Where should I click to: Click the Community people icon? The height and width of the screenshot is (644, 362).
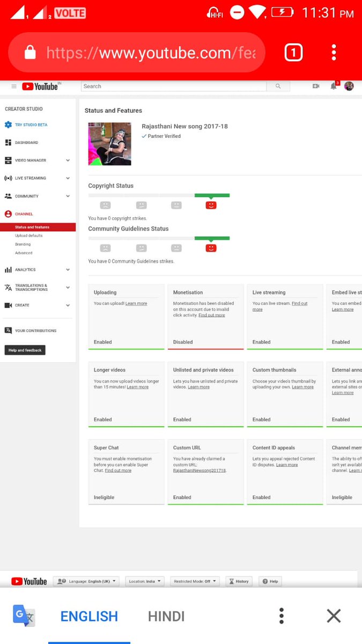coord(8,196)
